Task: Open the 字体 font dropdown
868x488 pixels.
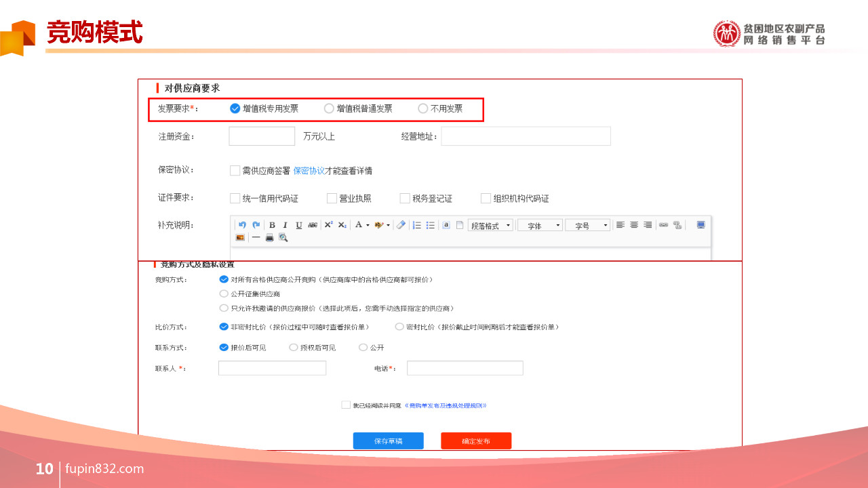Action: (x=540, y=225)
